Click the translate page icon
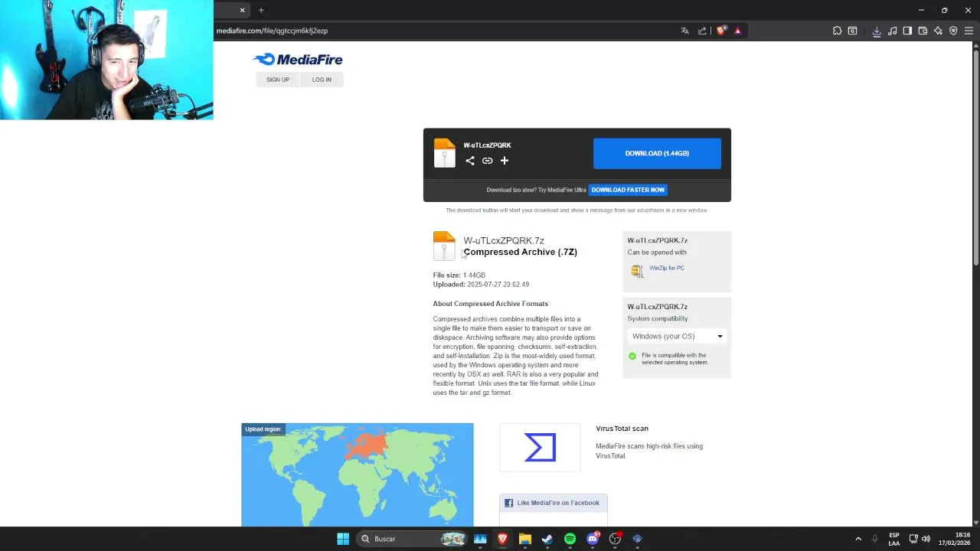 pyautogui.click(x=684, y=31)
